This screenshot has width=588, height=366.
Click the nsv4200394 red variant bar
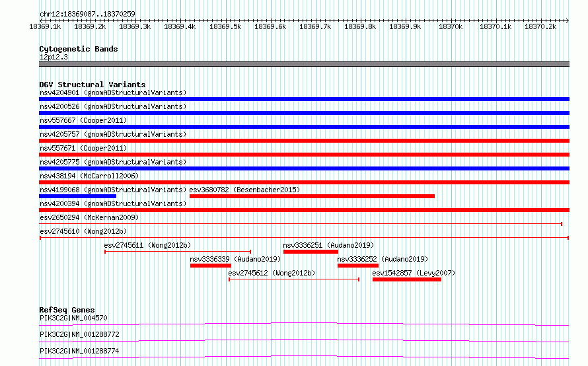point(304,210)
